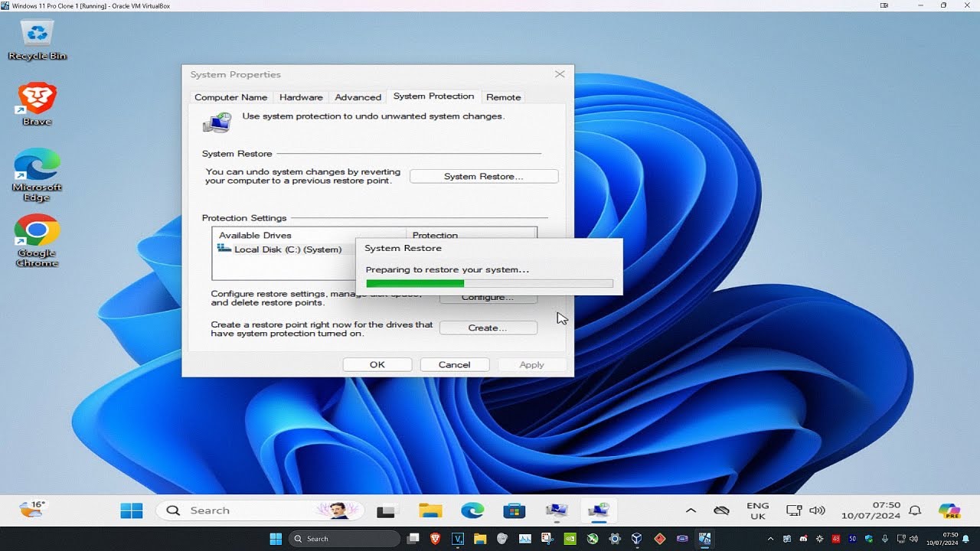Click OK in System Properties
Image resolution: width=980 pixels, height=551 pixels.
[377, 365]
